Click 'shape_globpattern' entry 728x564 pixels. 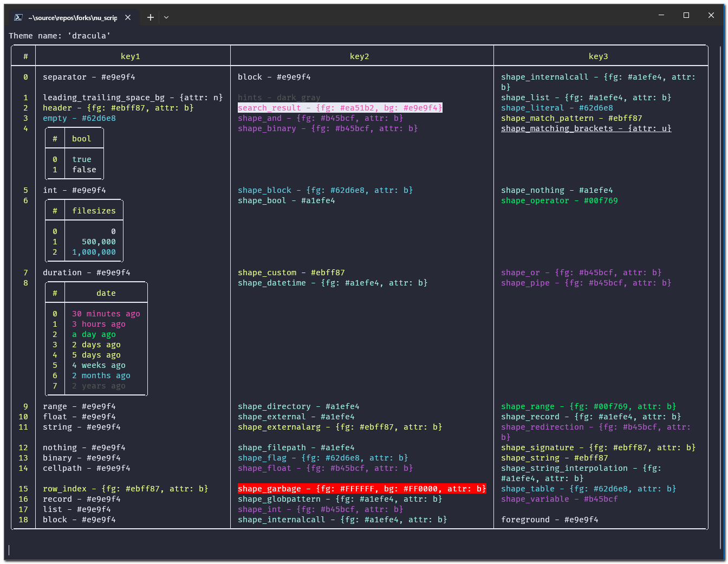click(340, 499)
